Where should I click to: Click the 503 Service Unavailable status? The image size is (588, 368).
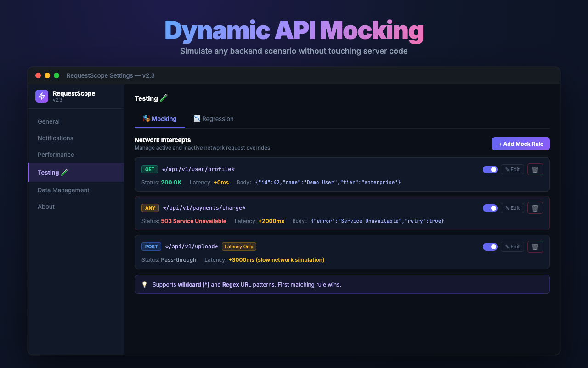(x=193, y=221)
